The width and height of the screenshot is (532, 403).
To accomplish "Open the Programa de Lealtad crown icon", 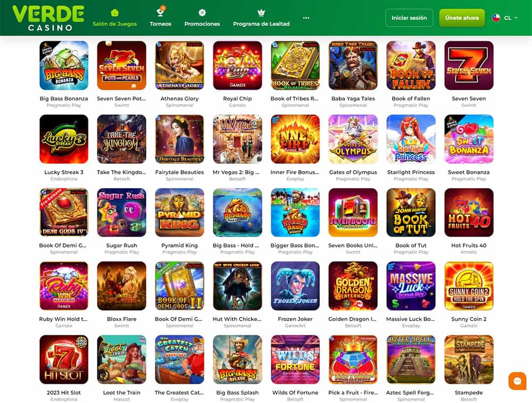I will tap(261, 13).
